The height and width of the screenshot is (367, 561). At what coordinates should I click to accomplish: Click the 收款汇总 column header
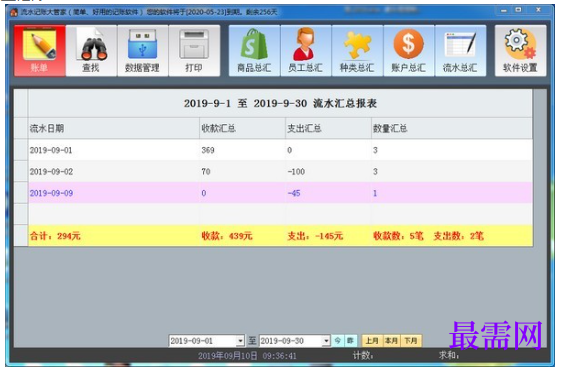point(242,128)
